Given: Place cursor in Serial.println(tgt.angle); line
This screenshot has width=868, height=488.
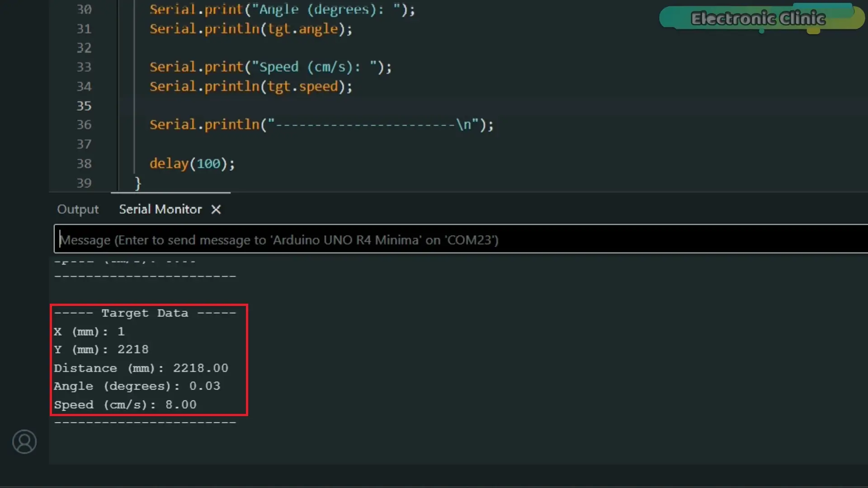Looking at the screenshot, I should click(251, 29).
